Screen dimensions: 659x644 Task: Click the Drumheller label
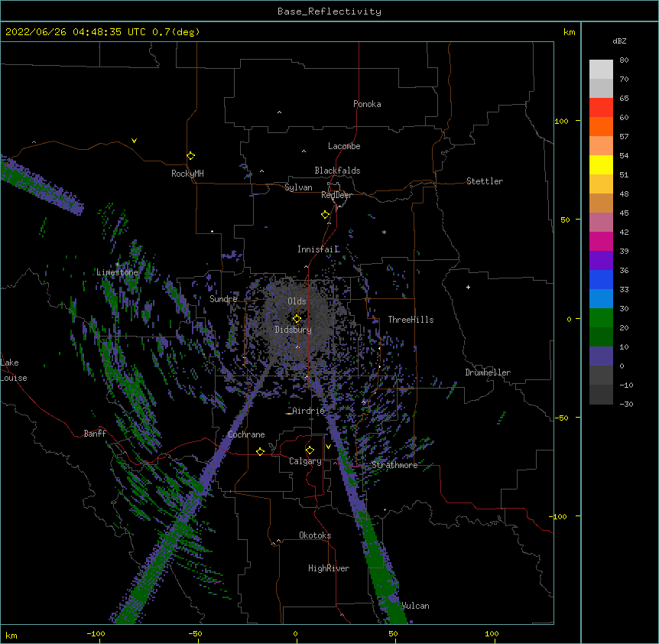488,372
